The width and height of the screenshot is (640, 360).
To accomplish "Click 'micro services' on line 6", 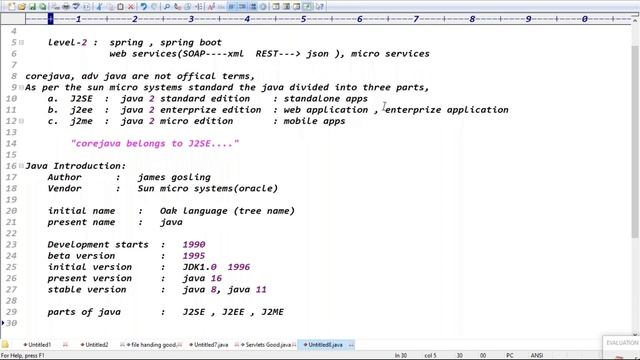I will [390, 54].
